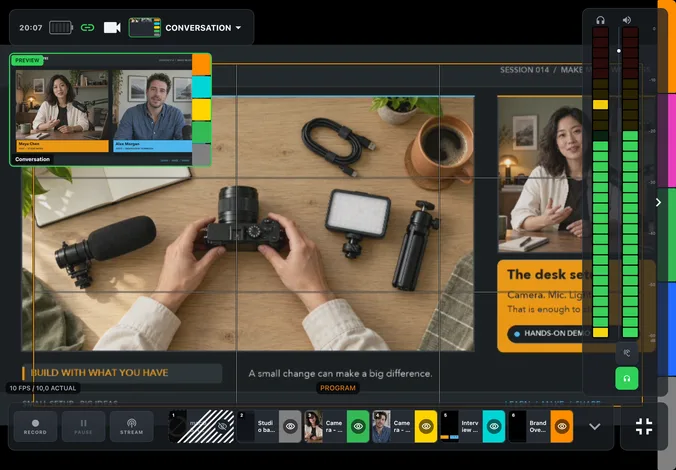Screen dimensions: 676x470
Task: Click the green link connection icon
Action: [88, 28]
